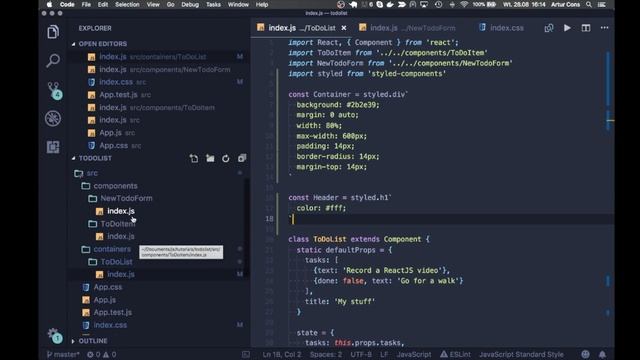Open the Go menu
This screenshot has width=640, height=360.
click(170, 4)
